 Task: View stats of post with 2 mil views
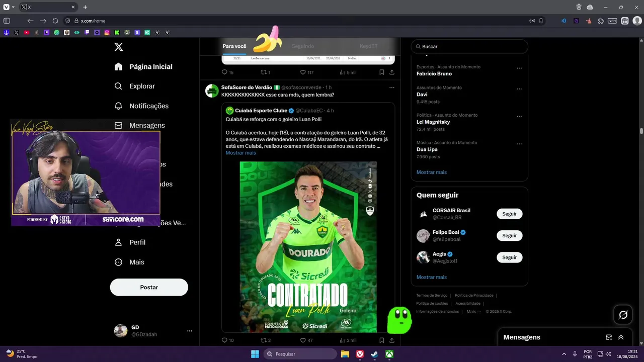click(348, 340)
